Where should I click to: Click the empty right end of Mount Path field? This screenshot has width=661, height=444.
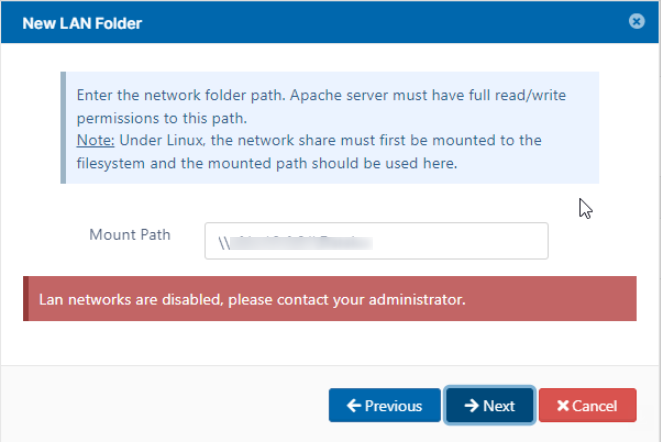500,241
